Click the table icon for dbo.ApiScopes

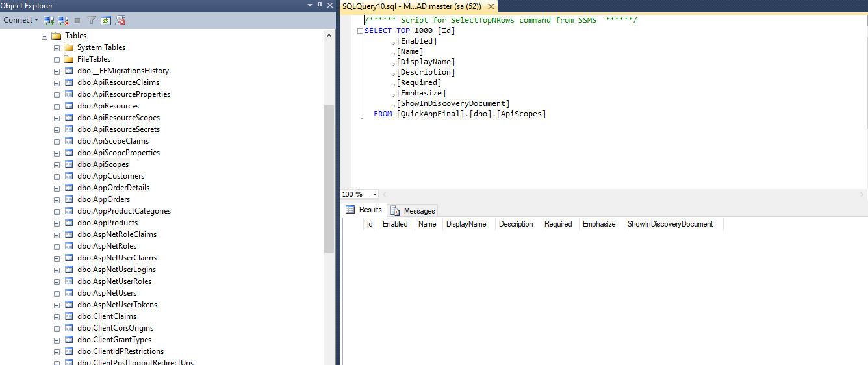coord(68,164)
